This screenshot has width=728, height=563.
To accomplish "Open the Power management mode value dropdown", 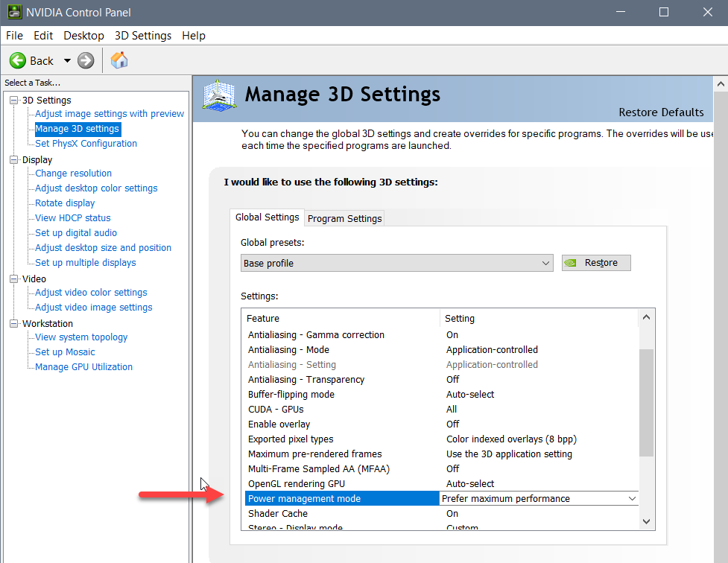I will coord(632,498).
